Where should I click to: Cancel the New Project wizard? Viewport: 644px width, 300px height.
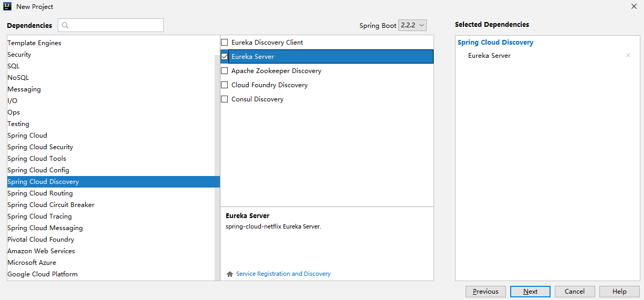tap(575, 292)
